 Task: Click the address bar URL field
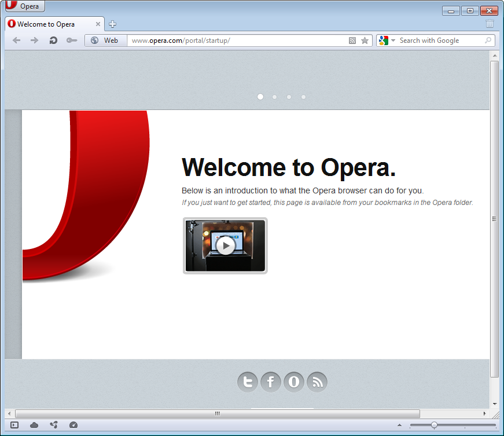pos(237,41)
